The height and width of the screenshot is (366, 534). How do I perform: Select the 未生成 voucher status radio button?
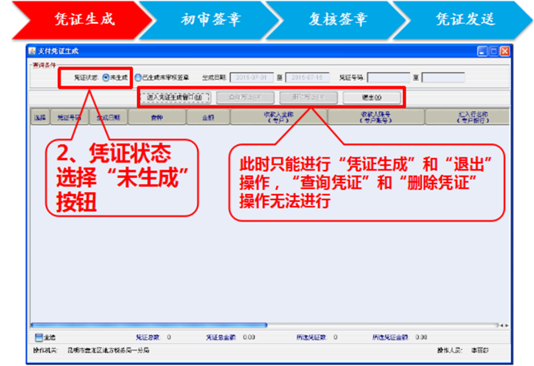[106, 78]
